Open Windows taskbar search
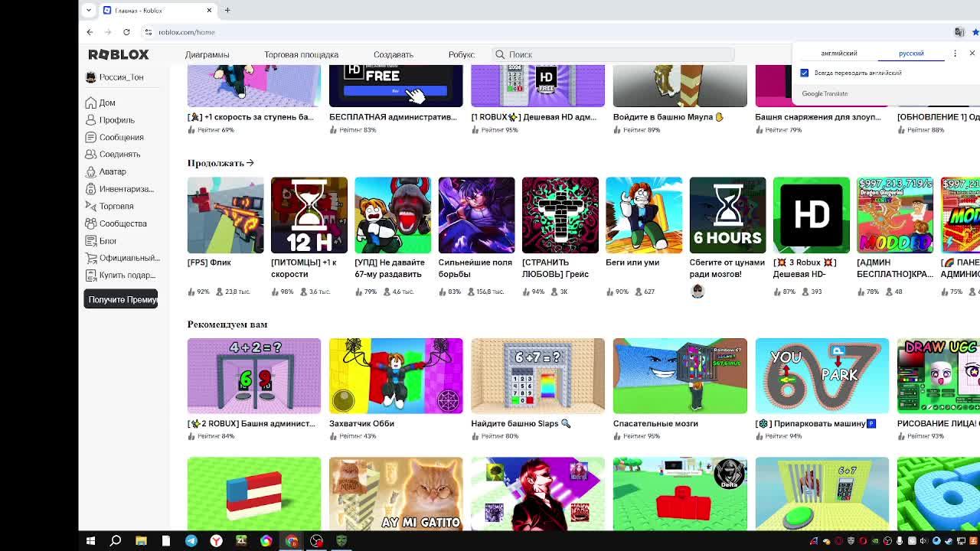The width and height of the screenshot is (980, 551). (116, 541)
